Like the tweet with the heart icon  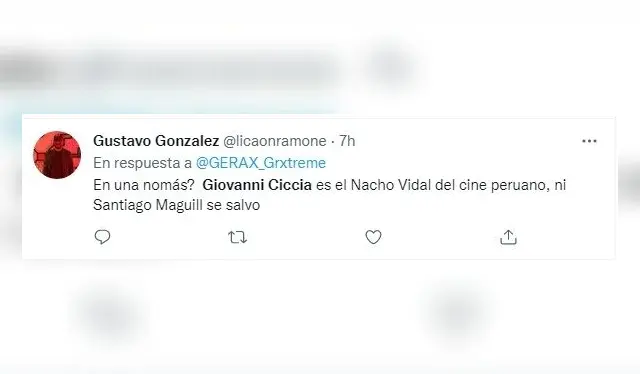[373, 237]
